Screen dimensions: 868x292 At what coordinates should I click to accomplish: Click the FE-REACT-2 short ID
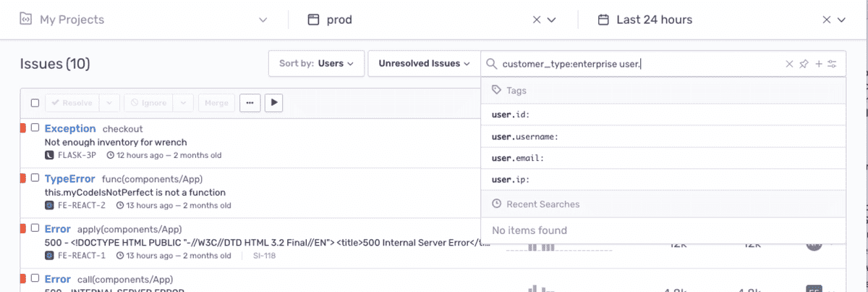point(82,205)
